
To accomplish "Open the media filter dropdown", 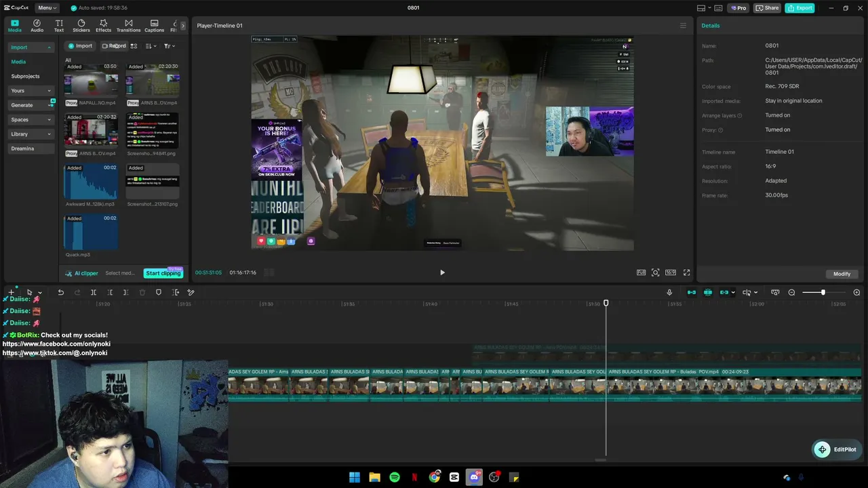I will click(169, 46).
